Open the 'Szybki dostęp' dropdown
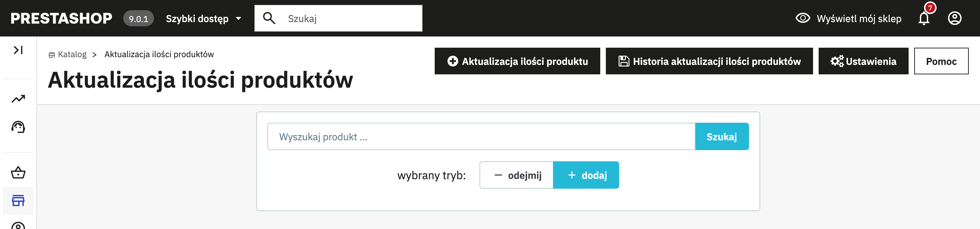The height and width of the screenshot is (229, 980). [x=204, y=18]
